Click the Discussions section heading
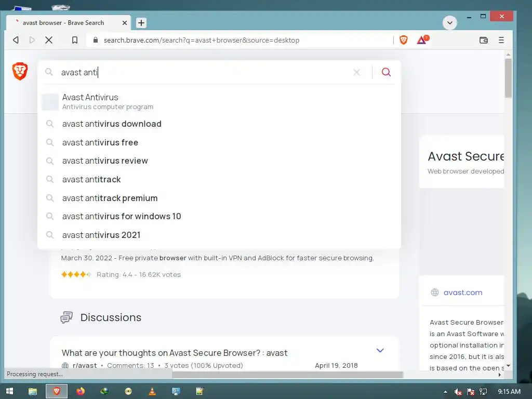 [x=111, y=317]
